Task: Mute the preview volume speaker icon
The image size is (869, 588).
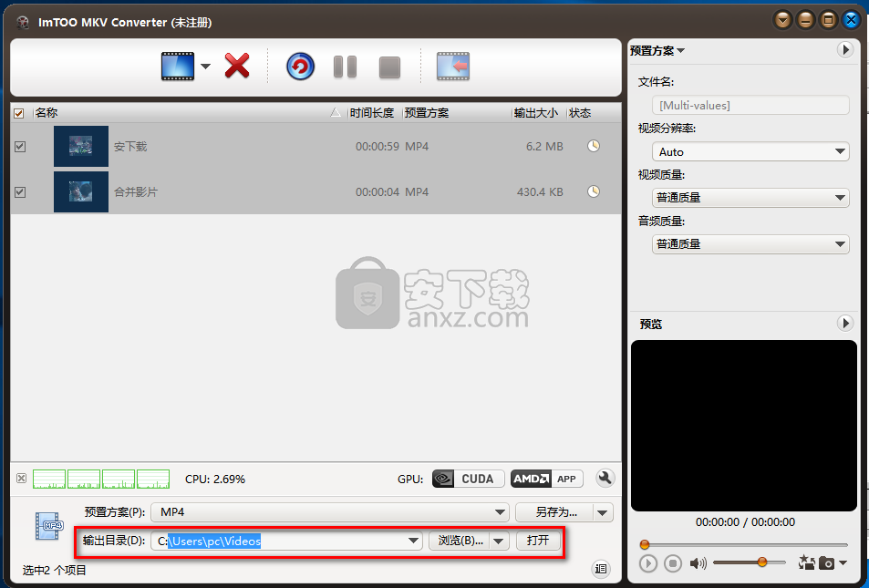Action: click(698, 563)
